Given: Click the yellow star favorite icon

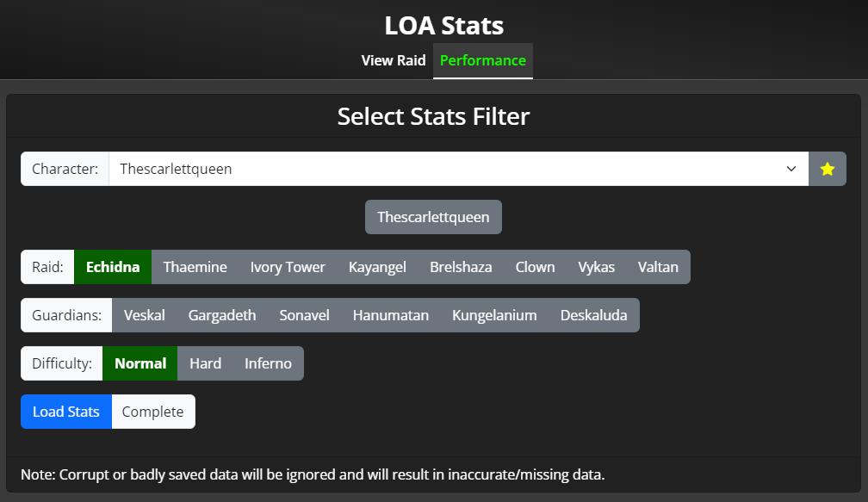Looking at the screenshot, I should pos(827,169).
